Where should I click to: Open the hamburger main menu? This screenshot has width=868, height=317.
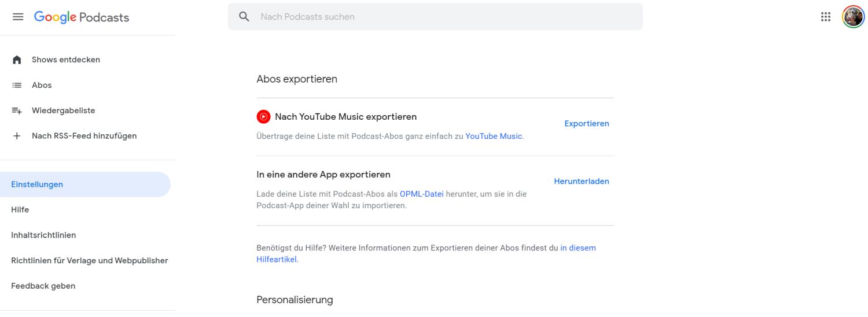coord(18,17)
